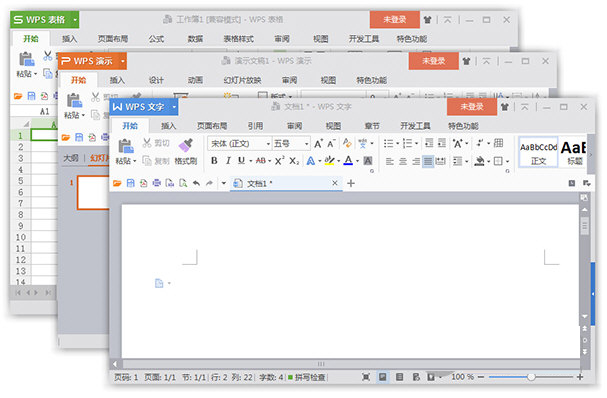Open 页面布局 tab in WPS Writer
This screenshot has height=398, width=607.
(x=212, y=126)
